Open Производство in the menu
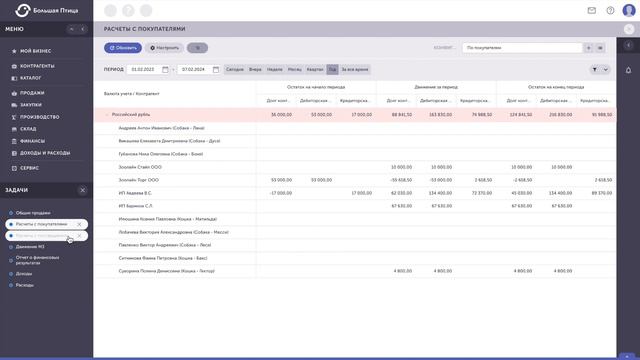Image resolution: width=640 pixels, height=360 pixels. [x=40, y=117]
